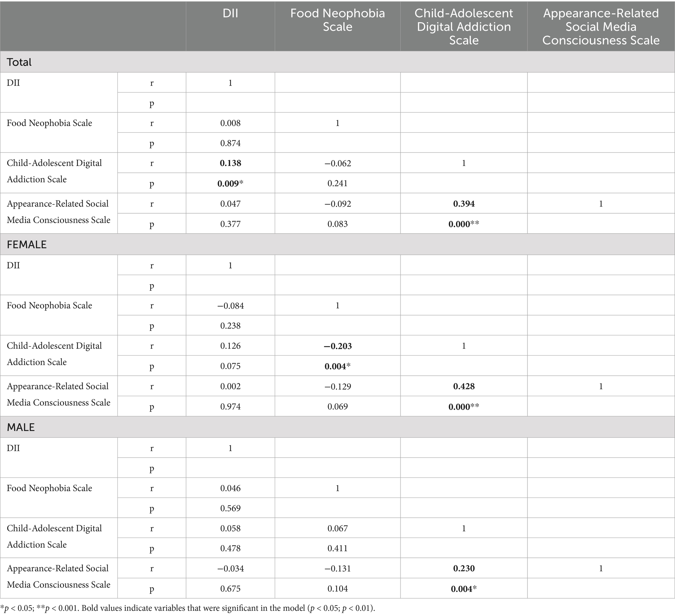675x616 pixels.
Task: Click the table footnote text
Action: click(x=187, y=608)
